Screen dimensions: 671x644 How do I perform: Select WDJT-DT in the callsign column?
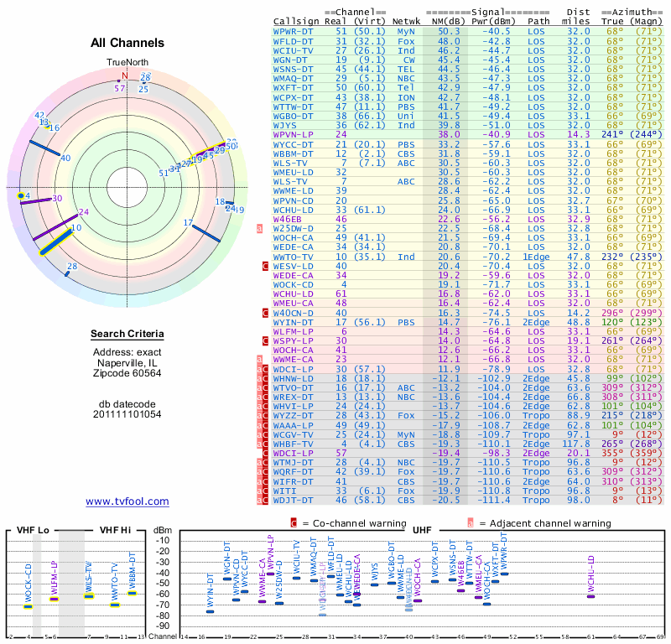point(293,501)
